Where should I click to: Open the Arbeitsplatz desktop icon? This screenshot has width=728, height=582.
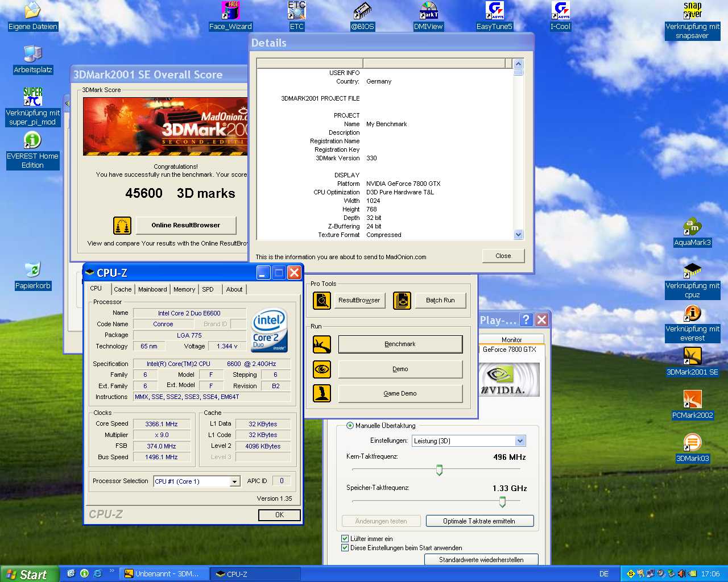point(33,60)
